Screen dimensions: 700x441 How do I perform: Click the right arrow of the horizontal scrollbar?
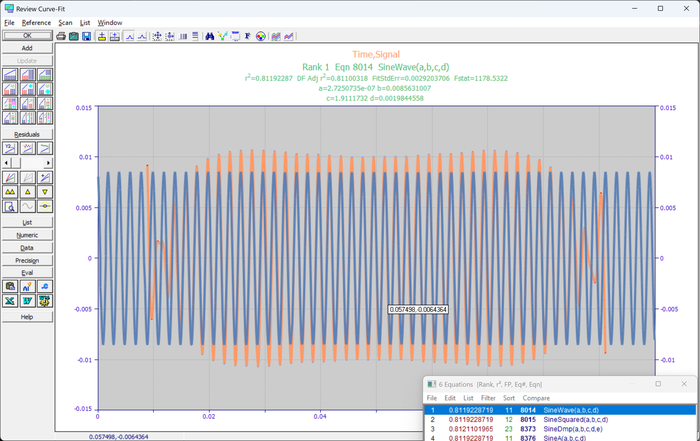[x=49, y=163]
